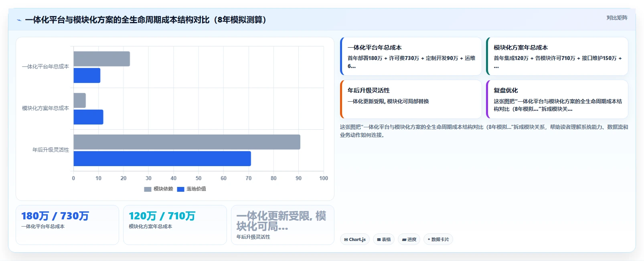Click the 180万 / 730万 stat card
The image size is (644, 261).
(x=67, y=225)
